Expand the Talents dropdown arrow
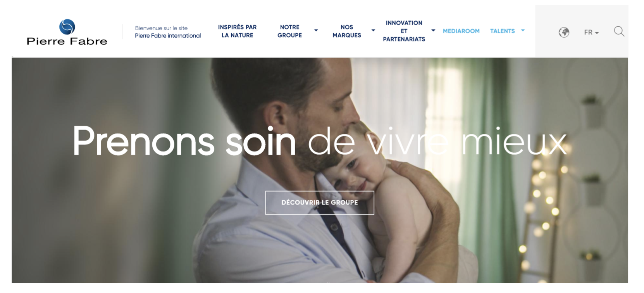The width and height of the screenshot is (644, 293). point(523,31)
